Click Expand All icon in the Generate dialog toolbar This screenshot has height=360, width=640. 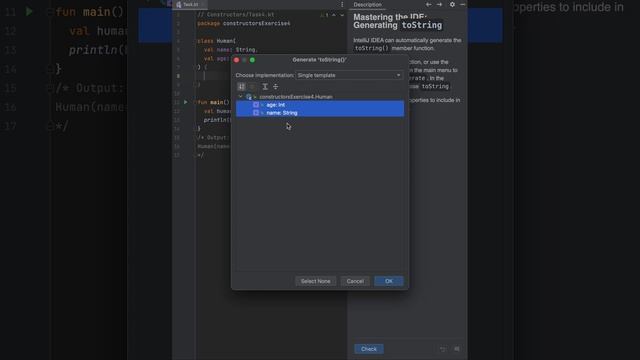click(x=265, y=87)
